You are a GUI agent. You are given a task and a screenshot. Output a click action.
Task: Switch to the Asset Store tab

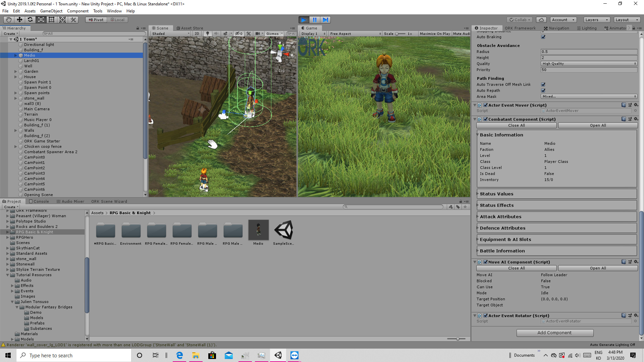(x=190, y=28)
